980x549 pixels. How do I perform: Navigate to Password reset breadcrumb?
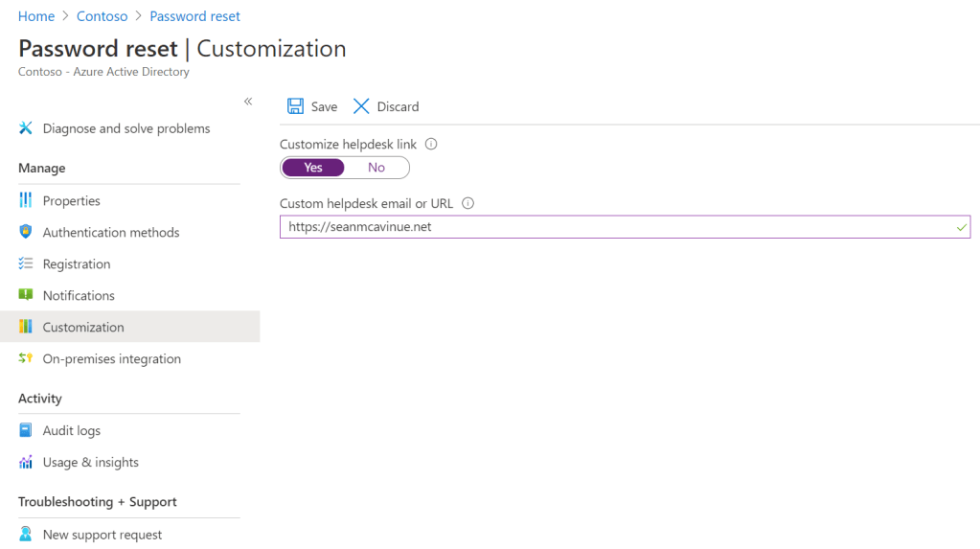(x=195, y=16)
